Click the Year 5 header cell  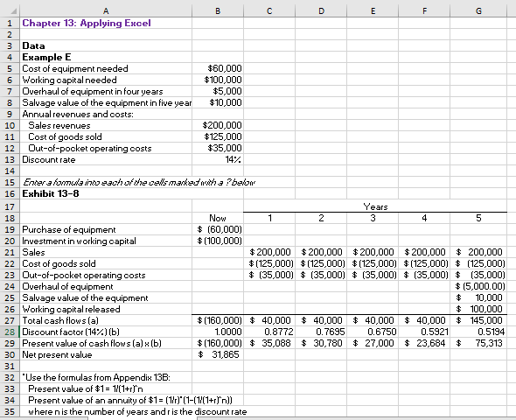[x=478, y=218]
